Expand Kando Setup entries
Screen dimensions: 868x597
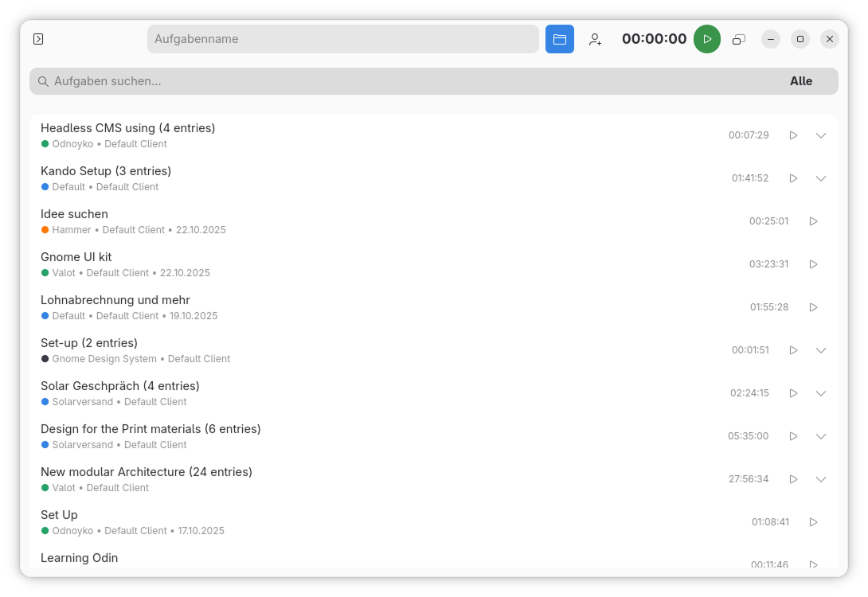point(821,178)
